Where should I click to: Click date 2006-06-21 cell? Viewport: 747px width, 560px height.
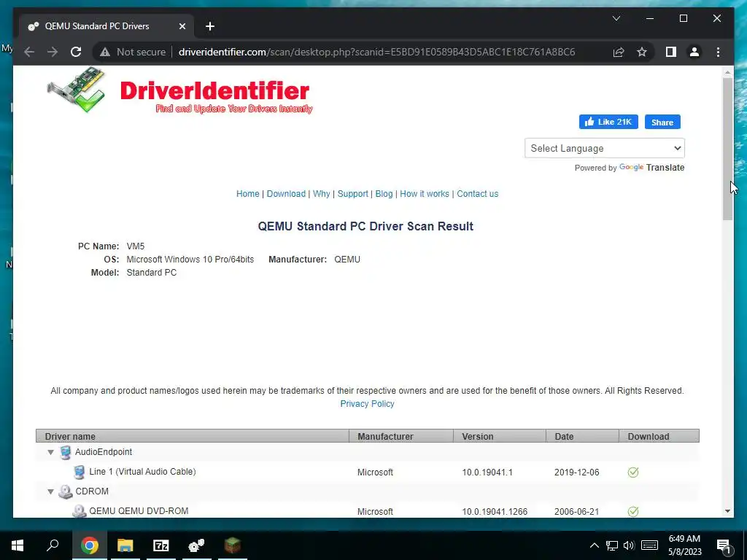tap(576, 511)
